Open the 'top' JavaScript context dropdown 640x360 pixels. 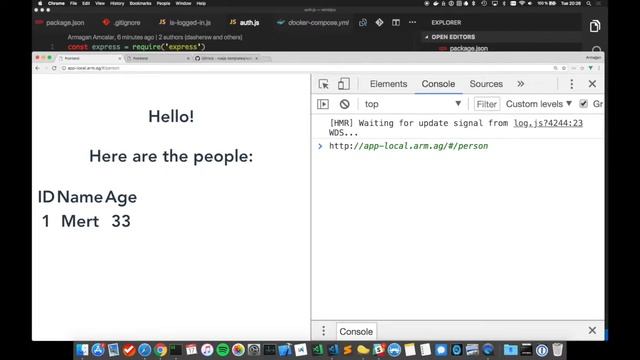(x=412, y=104)
